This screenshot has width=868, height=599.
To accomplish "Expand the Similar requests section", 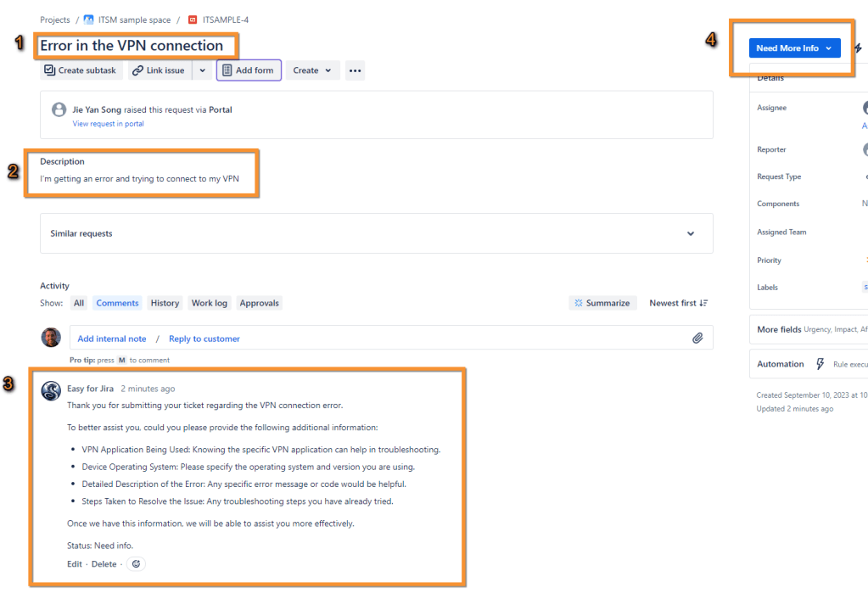I will pyautogui.click(x=690, y=233).
